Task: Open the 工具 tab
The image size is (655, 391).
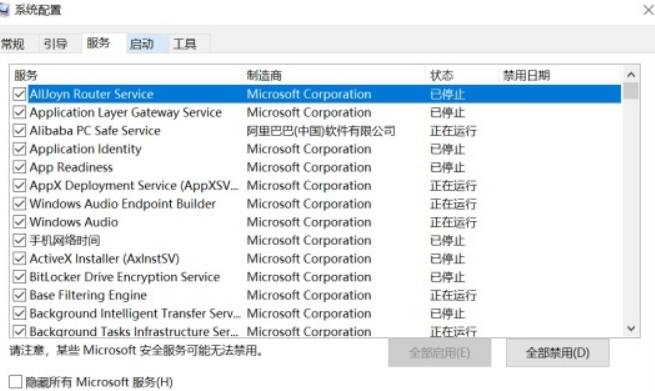Action: (185, 44)
